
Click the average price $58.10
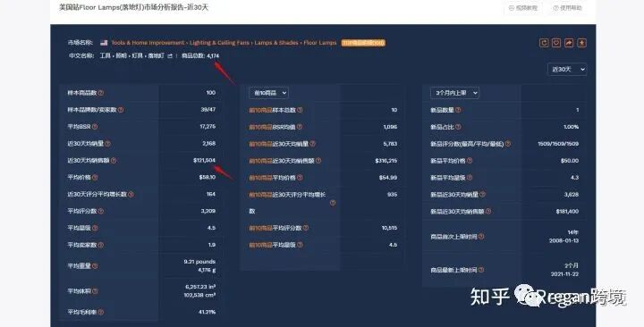[x=208, y=177]
